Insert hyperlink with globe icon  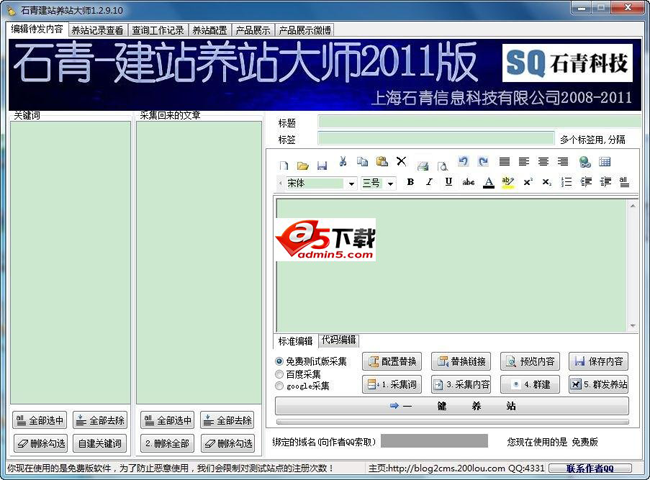585,162
